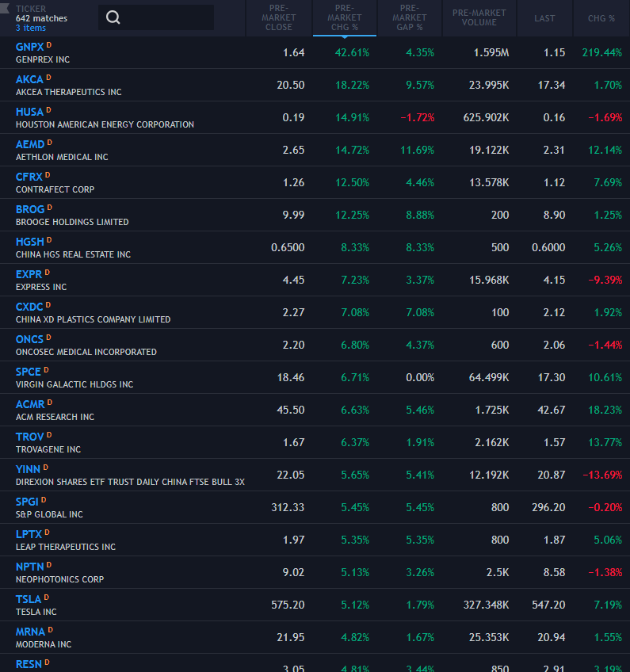The height and width of the screenshot is (672, 630).
Task: Click the D badge next to GNPX
Action: point(49,45)
